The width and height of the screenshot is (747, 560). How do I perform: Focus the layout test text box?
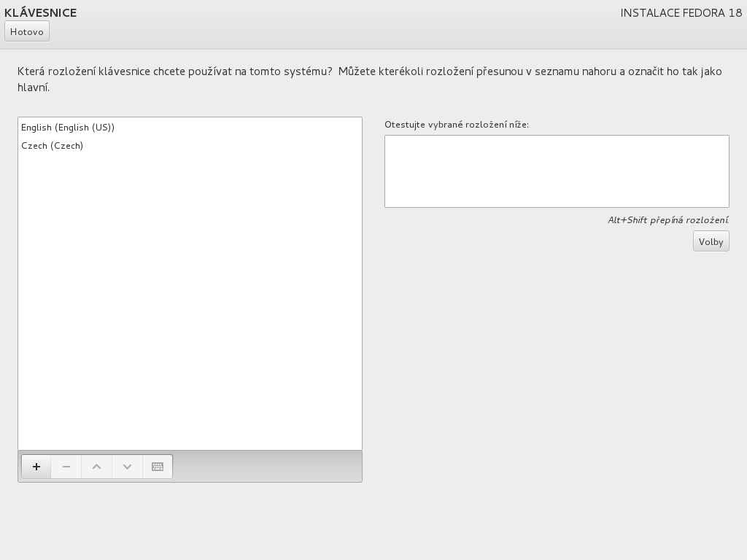556,171
